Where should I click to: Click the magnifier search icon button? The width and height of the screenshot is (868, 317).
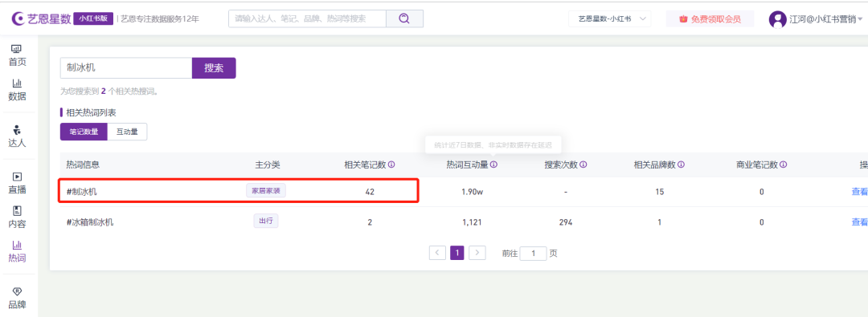(x=404, y=18)
